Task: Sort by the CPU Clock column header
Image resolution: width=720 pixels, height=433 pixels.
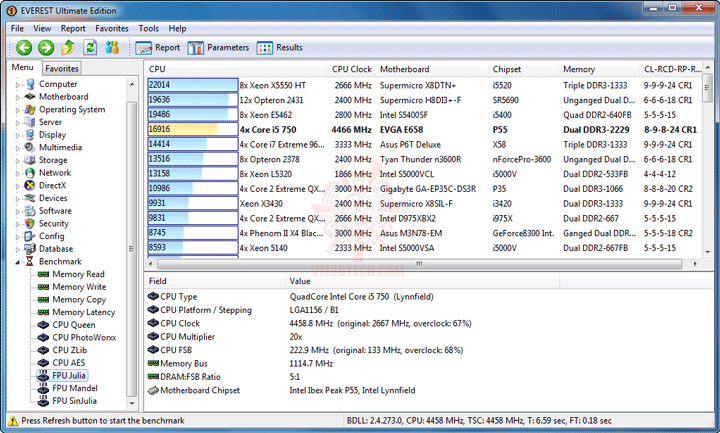Action: [351, 69]
